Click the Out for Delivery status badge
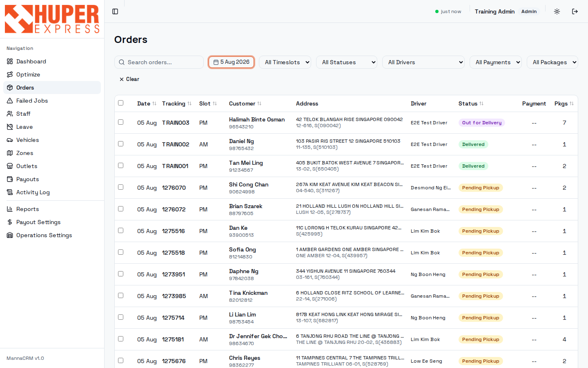Image resolution: width=588 pixels, height=368 pixels. coord(482,123)
